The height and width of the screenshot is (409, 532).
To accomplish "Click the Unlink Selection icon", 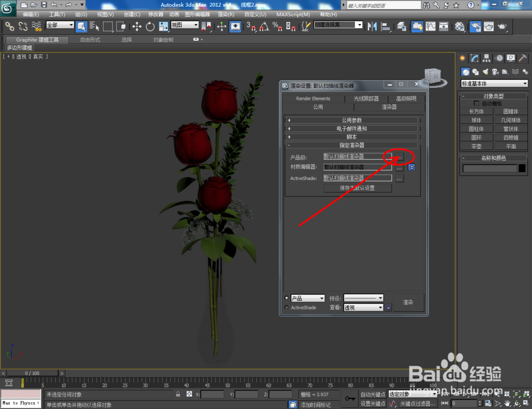I will coord(23,26).
